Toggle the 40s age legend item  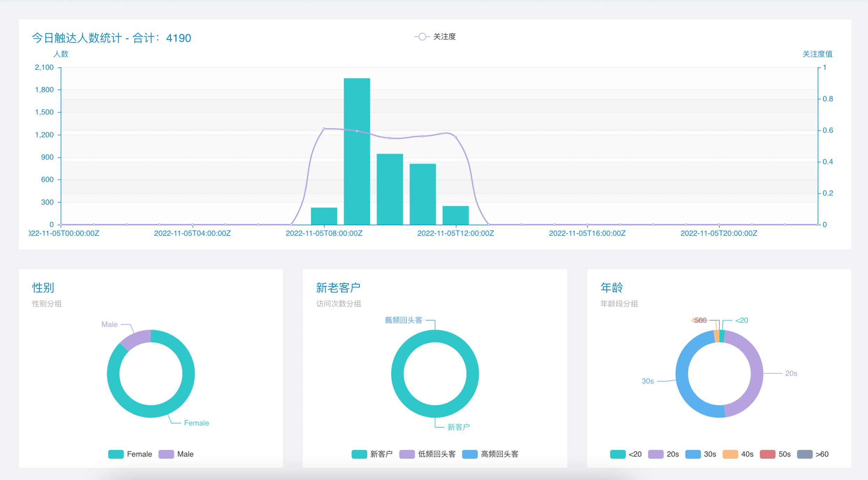pos(738,454)
